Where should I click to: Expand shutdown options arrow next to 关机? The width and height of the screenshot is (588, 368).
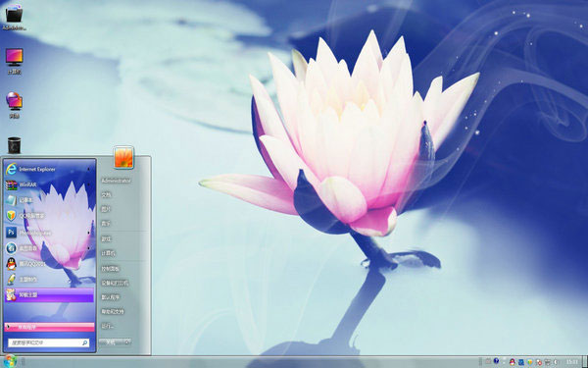click(x=127, y=342)
